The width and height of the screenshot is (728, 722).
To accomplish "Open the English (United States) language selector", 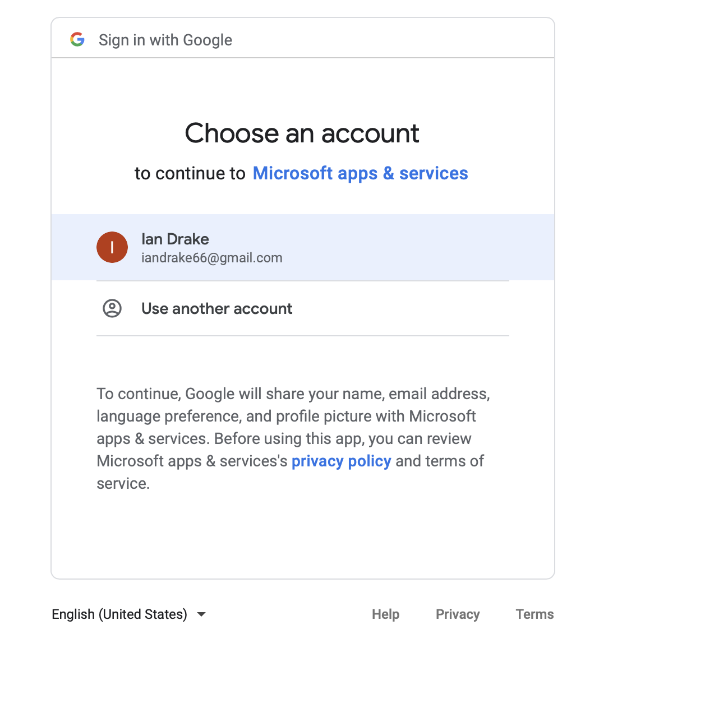I will click(x=119, y=614).
